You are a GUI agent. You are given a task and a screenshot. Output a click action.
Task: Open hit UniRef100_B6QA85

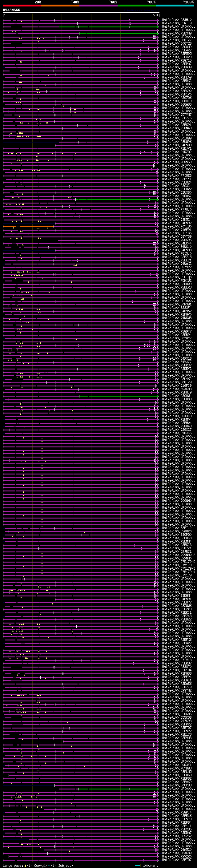(177, 104)
